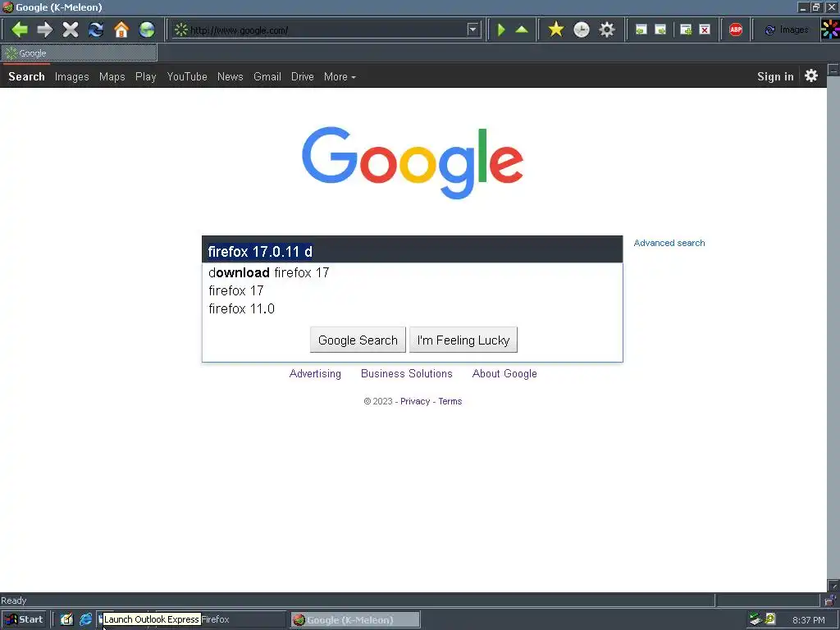Screen dimensions: 840x630
Task: Open the Terms link
Action: tap(450, 401)
